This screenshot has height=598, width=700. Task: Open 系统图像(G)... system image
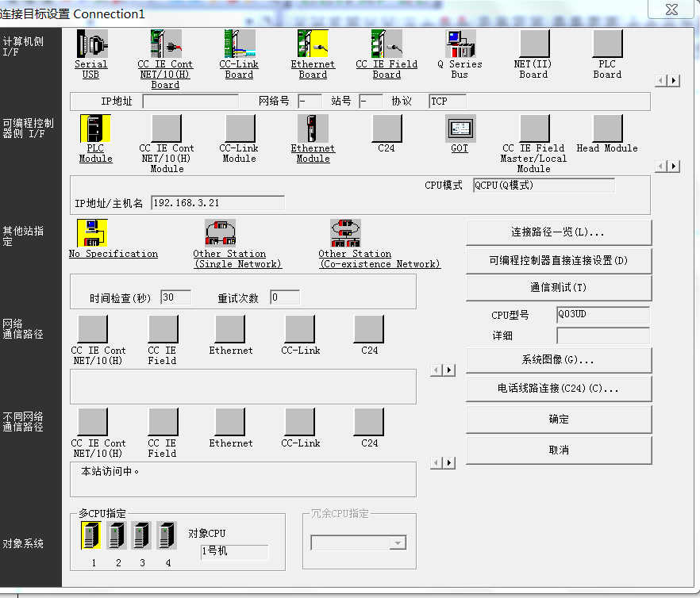[x=558, y=360]
